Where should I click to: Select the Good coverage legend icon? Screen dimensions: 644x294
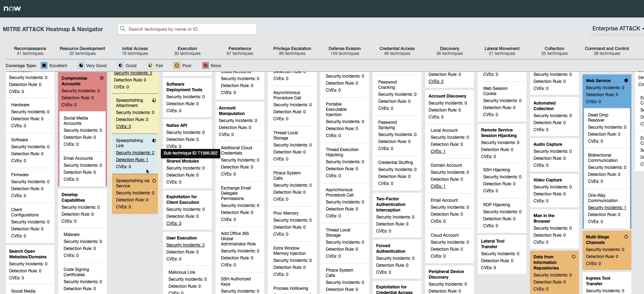[x=121, y=65]
